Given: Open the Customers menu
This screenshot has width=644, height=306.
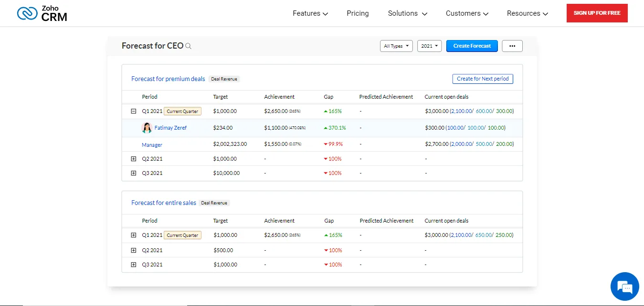Looking at the screenshot, I should [467, 13].
